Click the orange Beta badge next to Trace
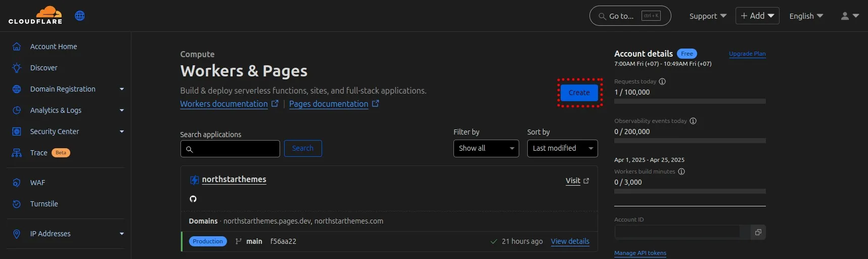This screenshot has height=259, width=868. (x=61, y=153)
